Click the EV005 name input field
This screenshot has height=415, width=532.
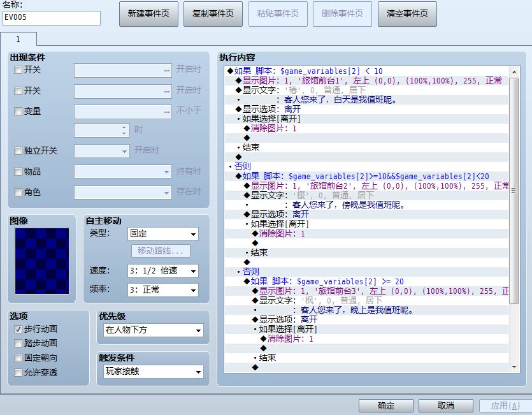point(52,18)
